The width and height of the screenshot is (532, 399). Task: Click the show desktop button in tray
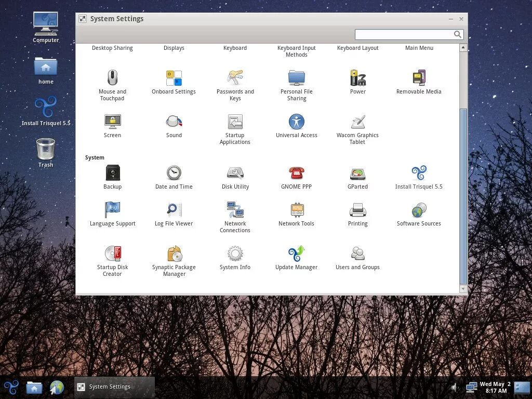[522, 387]
